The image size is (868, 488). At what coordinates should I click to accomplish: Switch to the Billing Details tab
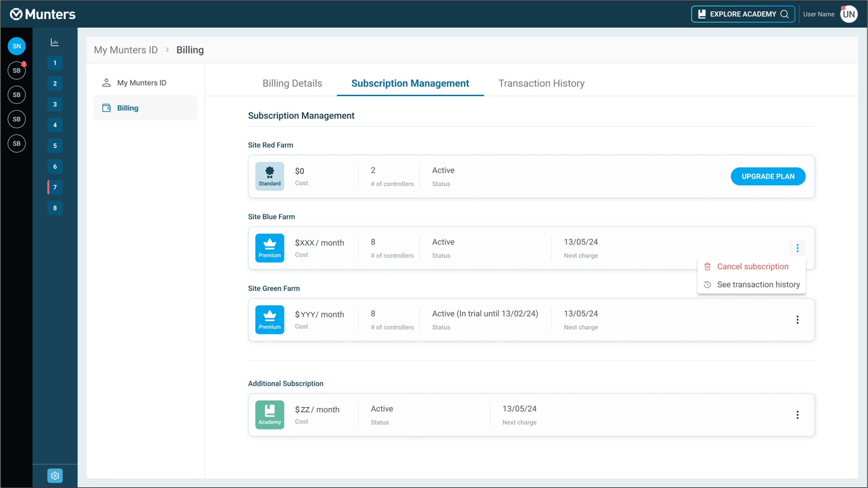point(292,83)
